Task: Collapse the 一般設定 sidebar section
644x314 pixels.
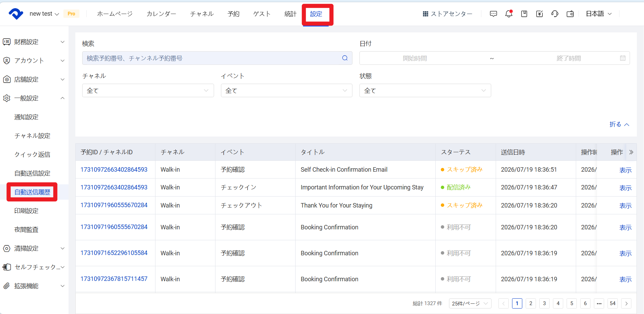Action: [34, 98]
